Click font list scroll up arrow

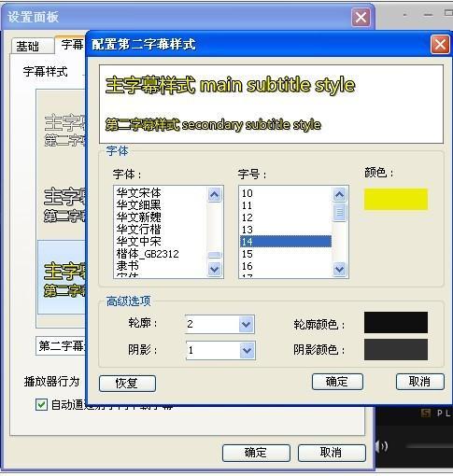coord(215,194)
